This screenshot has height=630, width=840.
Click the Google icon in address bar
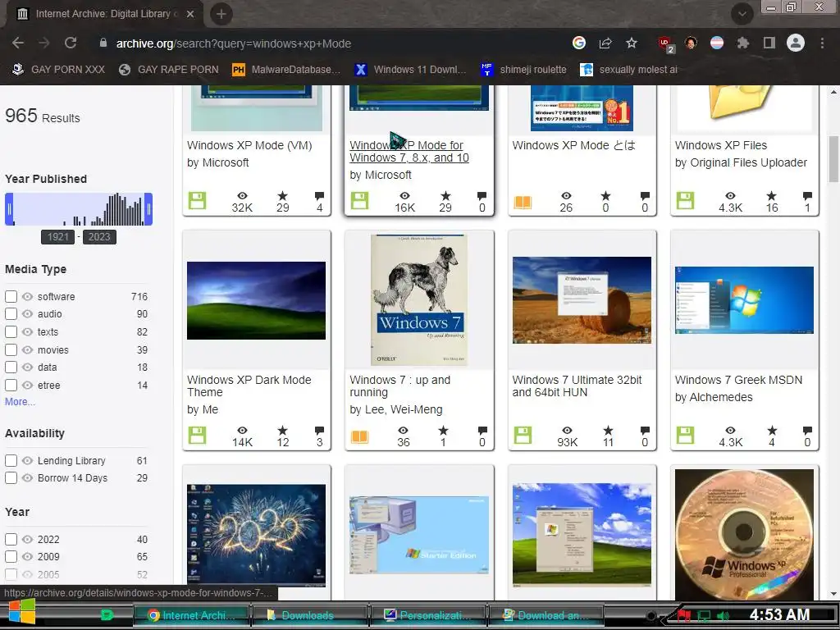point(579,43)
